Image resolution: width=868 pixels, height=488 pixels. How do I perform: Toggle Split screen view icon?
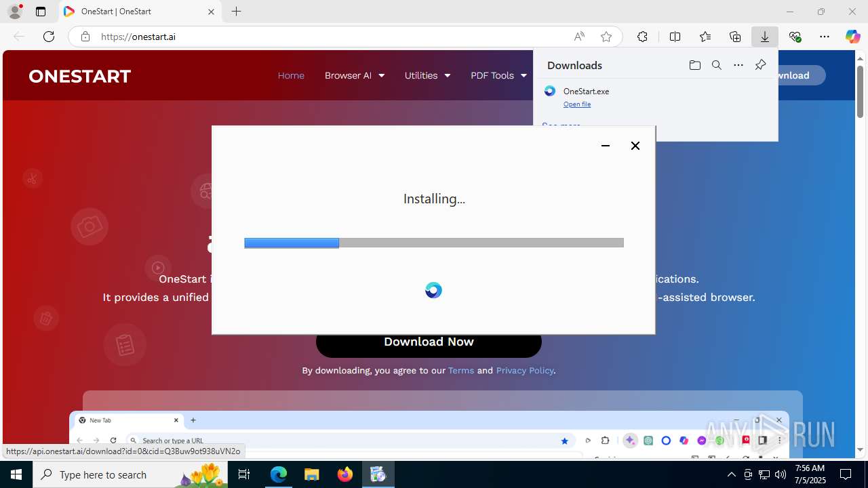coord(675,37)
